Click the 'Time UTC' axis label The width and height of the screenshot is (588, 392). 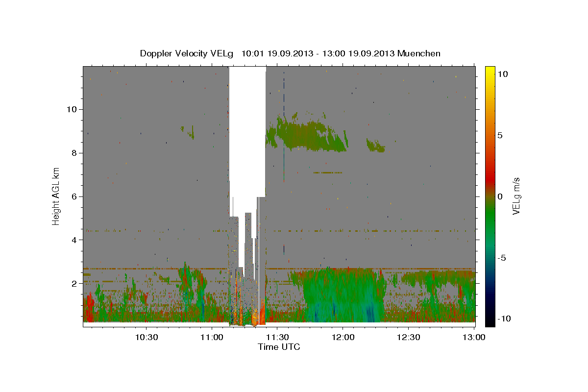pos(279,347)
